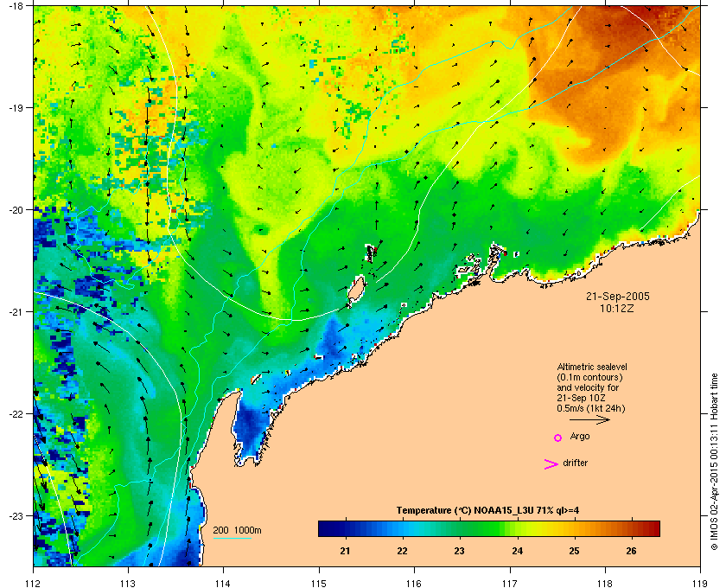The image size is (726, 588).
Task: Click the '10:12Z' time label
Action: 617,308
